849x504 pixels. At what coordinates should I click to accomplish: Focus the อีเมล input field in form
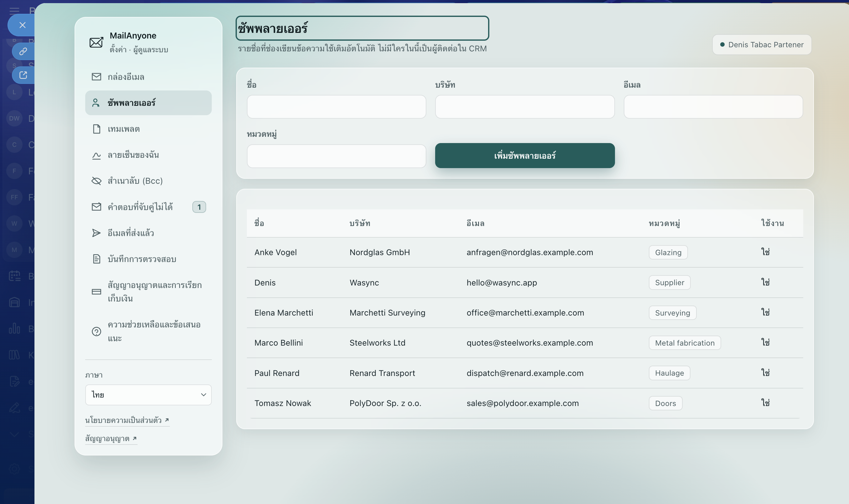(x=713, y=107)
